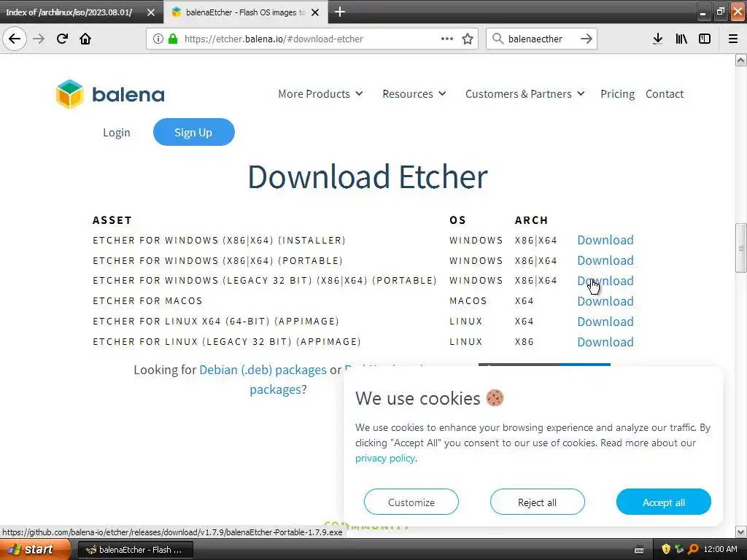Click the Sign Up button
The image size is (747, 560).
193,132
